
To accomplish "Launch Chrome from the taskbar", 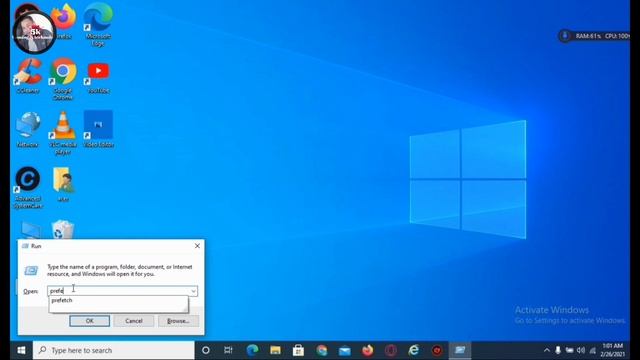I will pos(322,350).
